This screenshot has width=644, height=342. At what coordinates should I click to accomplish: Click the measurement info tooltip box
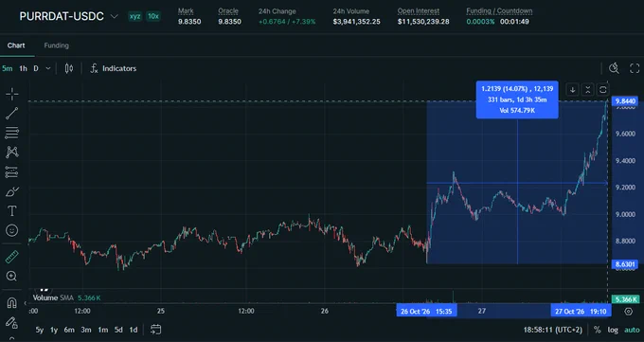[x=517, y=99]
